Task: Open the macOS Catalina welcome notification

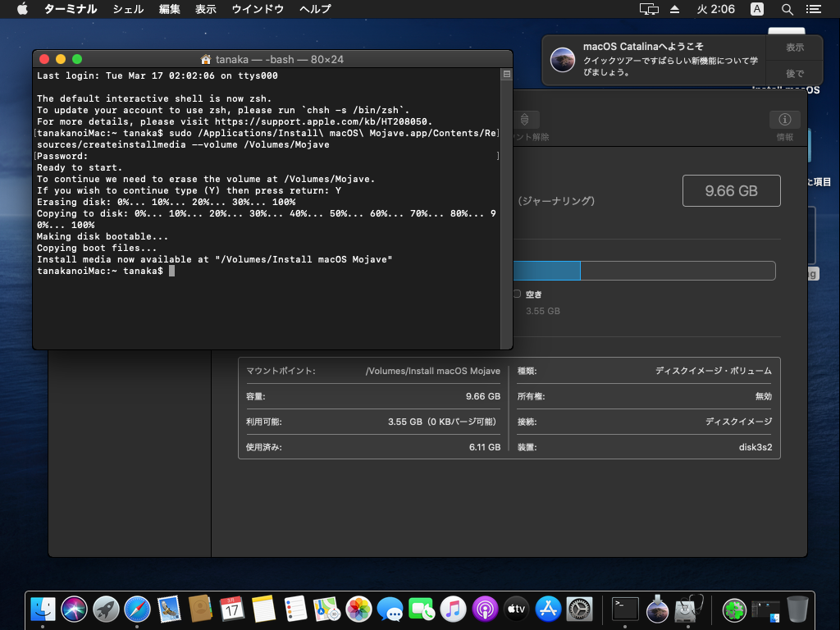Action: 654,60
